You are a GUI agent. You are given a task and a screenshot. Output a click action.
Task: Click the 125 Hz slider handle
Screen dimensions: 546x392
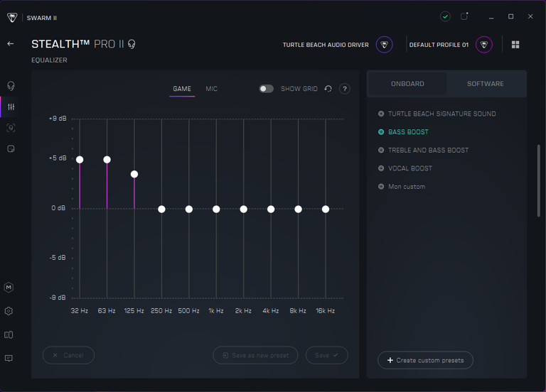[x=134, y=174]
